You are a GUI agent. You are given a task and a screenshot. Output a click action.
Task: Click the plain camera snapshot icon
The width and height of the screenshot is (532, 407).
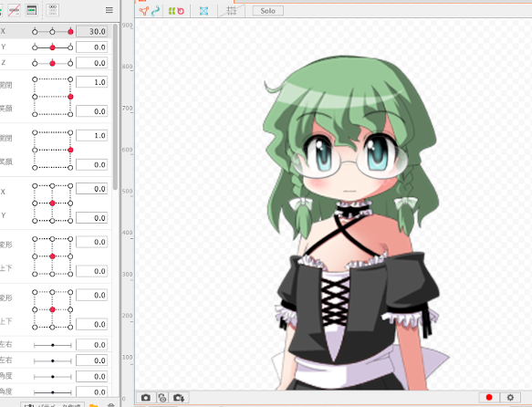click(x=146, y=398)
